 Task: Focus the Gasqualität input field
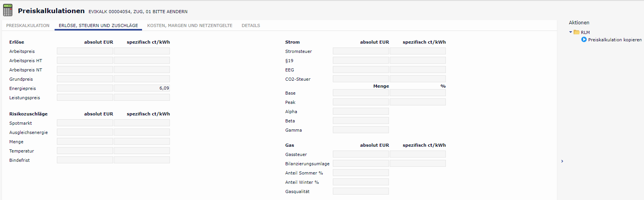(x=361, y=192)
